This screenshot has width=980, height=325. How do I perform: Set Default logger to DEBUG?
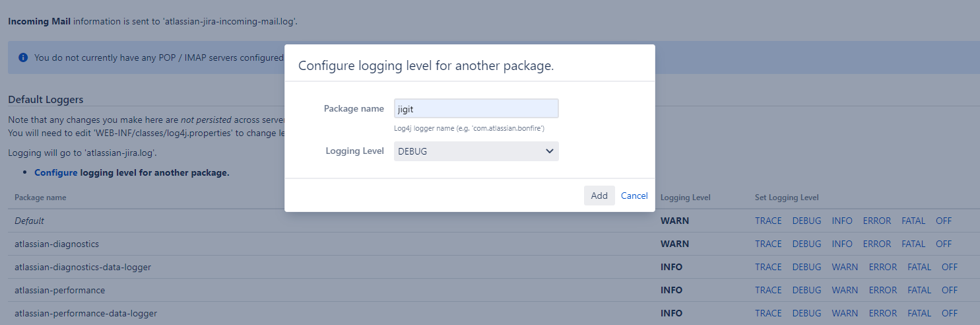[806, 221]
